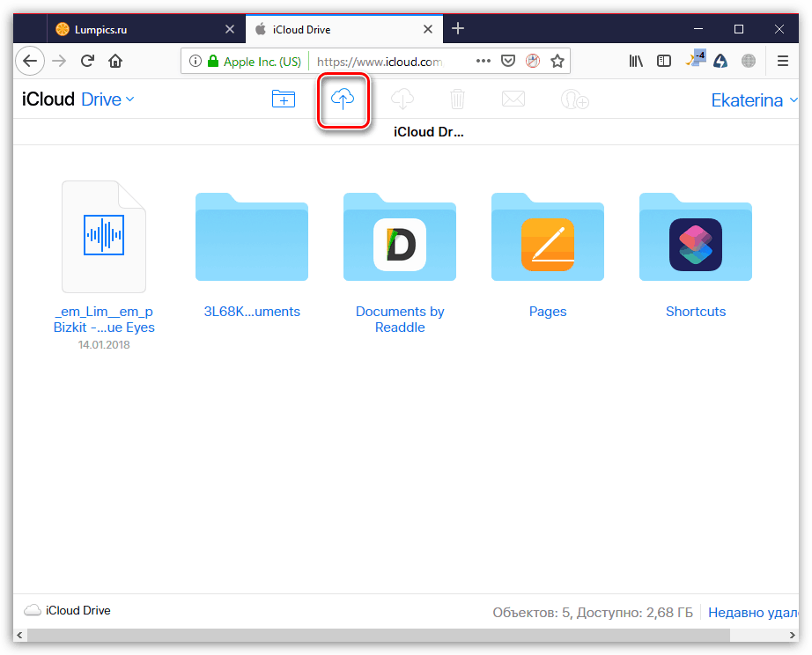
Task: Open the Firefox Library panel
Action: pos(636,61)
